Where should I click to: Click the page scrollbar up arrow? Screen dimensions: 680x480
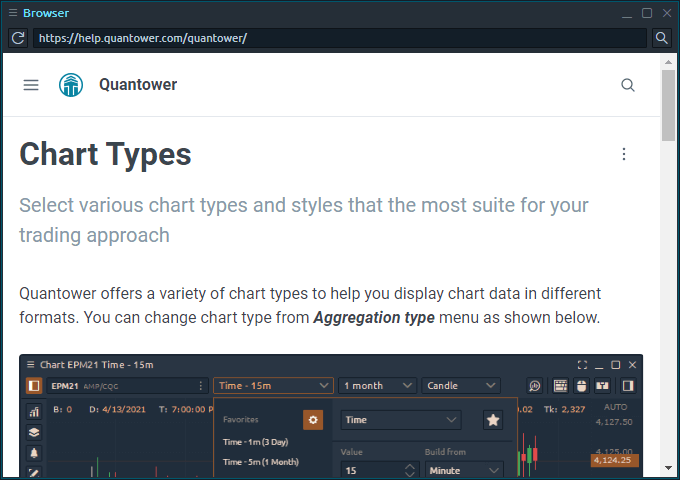(668, 62)
